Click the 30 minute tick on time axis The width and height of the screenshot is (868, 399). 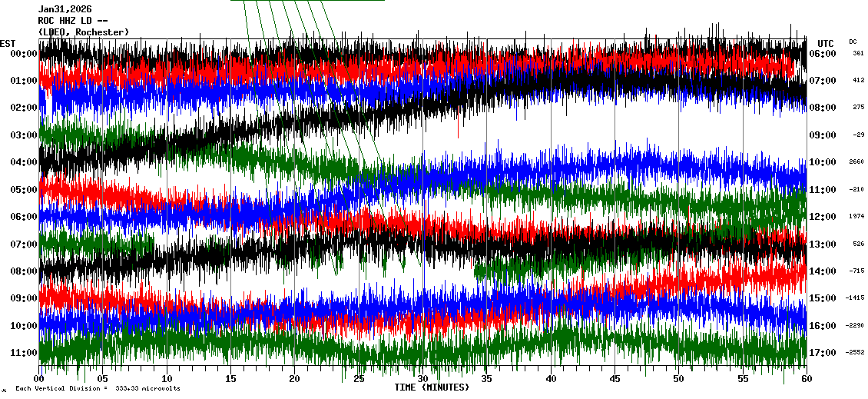422,379
